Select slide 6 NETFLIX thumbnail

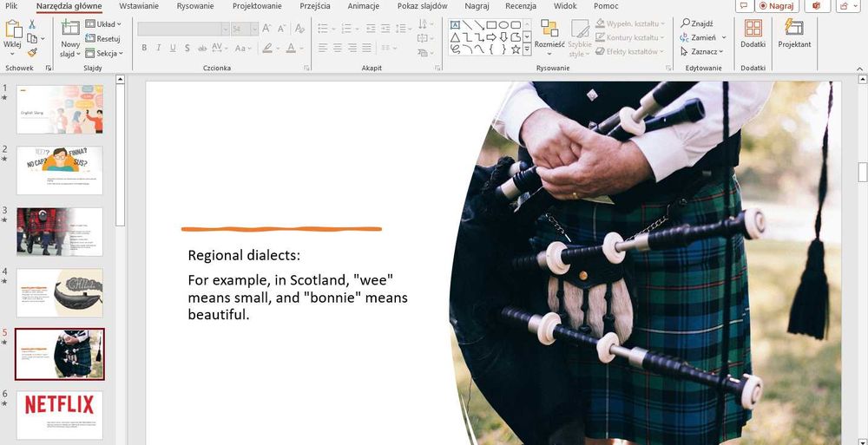click(59, 416)
